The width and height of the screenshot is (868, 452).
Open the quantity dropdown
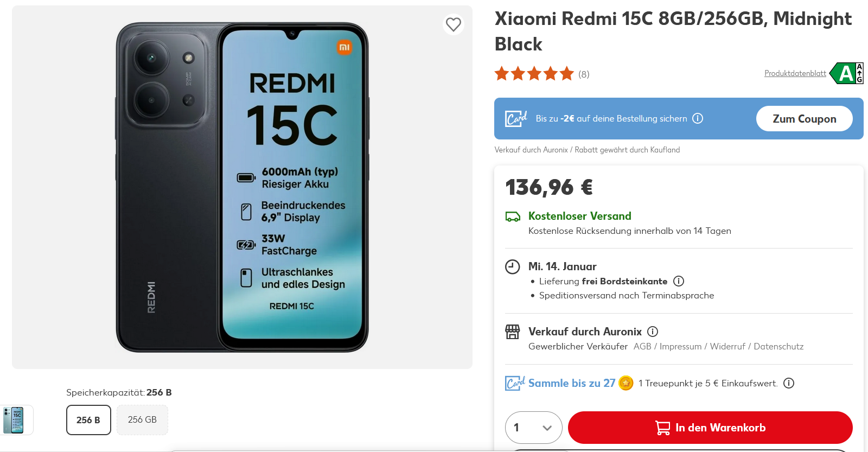533,428
